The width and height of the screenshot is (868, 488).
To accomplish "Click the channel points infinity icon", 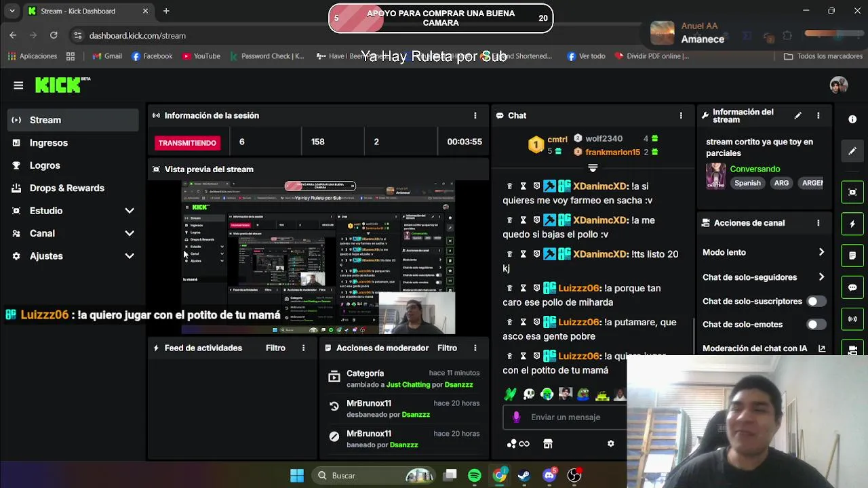I will [518, 444].
